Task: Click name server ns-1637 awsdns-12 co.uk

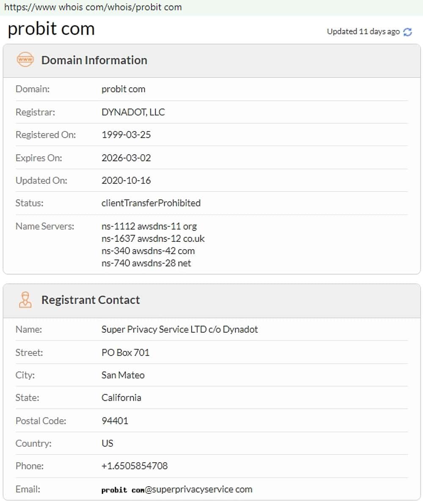Action: tap(153, 238)
